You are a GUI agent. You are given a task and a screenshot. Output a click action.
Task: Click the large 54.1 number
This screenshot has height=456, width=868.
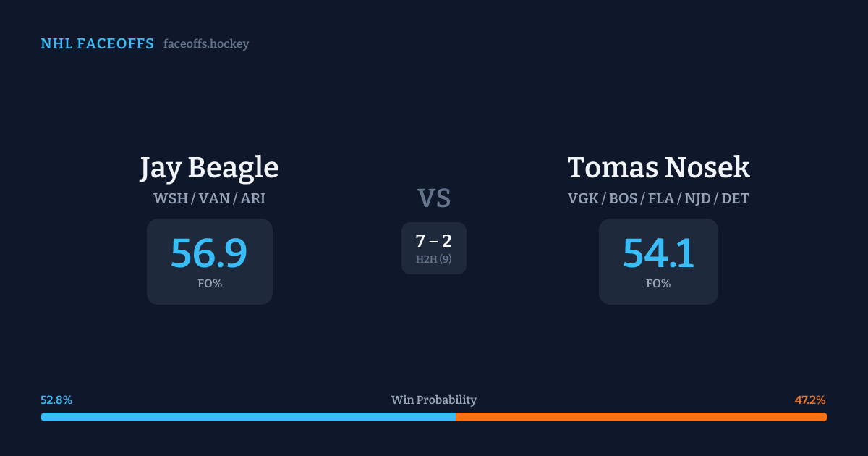coord(658,253)
